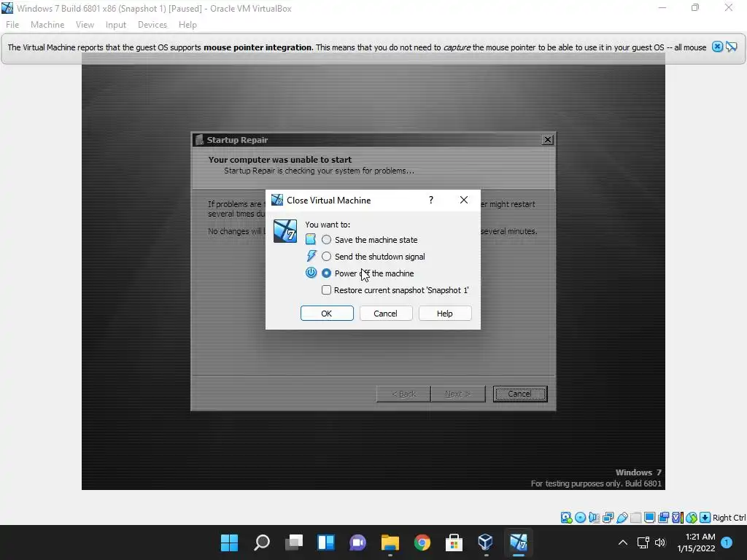Click the keyboard capture arrow icon
This screenshot has width=747, height=560.
pyautogui.click(x=705, y=518)
